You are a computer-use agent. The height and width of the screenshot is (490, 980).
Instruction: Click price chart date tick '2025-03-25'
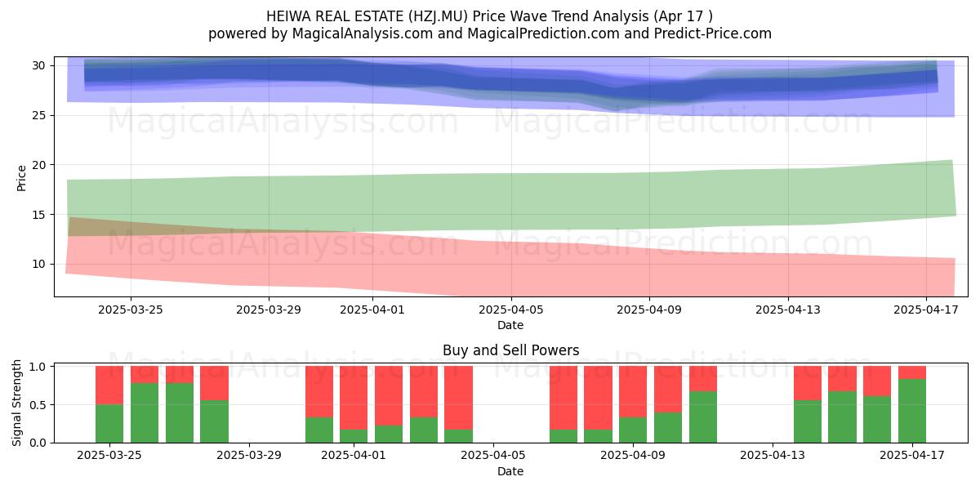click(x=131, y=310)
